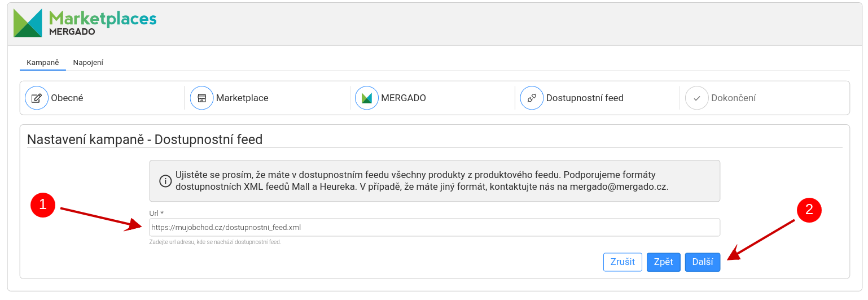
Task: Select the Dostupnostní feed step label
Action: [585, 98]
